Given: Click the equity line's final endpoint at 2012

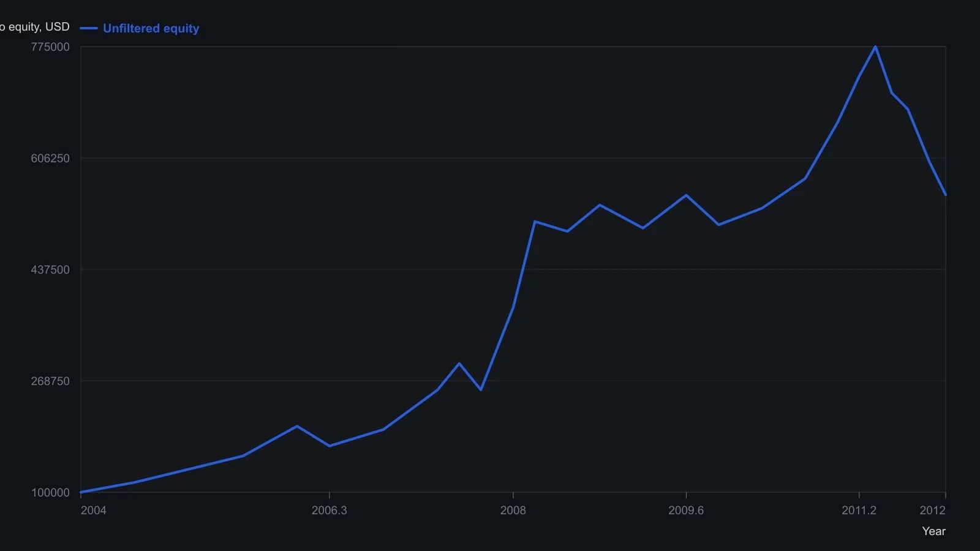Looking at the screenshot, I should tap(946, 195).
